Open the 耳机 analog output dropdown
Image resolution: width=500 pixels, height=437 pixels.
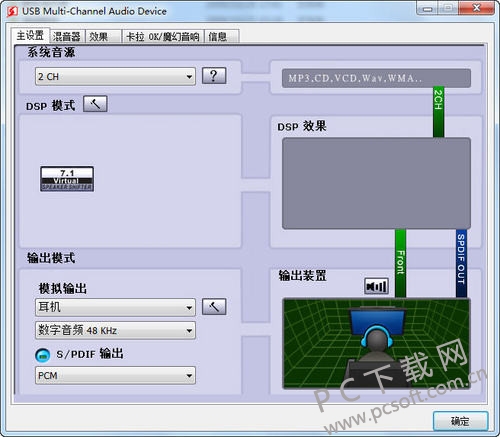(115, 307)
